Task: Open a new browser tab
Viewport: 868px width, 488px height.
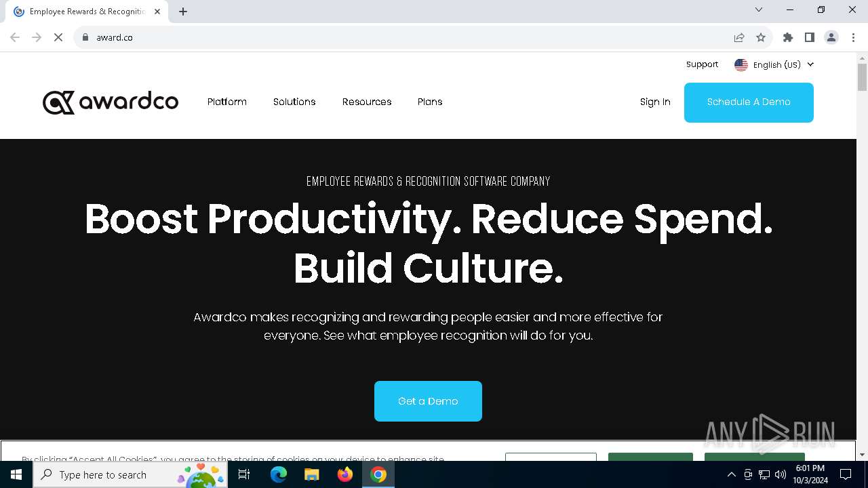Action: coord(183,12)
